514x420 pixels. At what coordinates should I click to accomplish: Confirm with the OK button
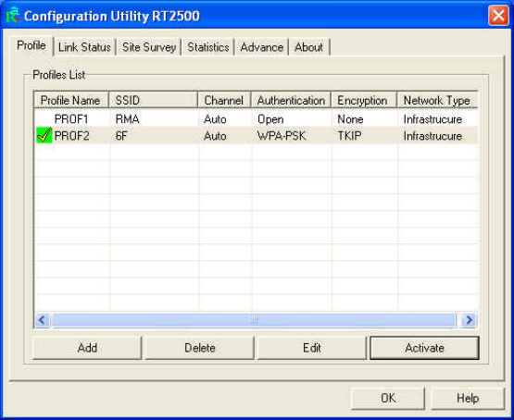(388, 398)
